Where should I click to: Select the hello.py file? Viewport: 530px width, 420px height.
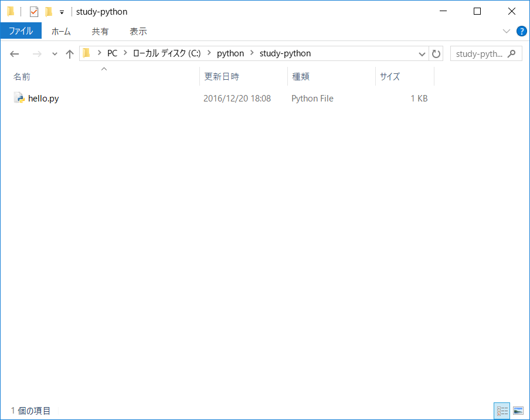(43, 99)
